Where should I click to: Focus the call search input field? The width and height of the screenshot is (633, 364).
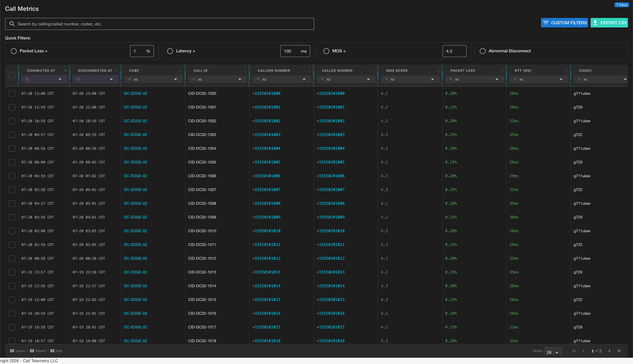pos(159,24)
